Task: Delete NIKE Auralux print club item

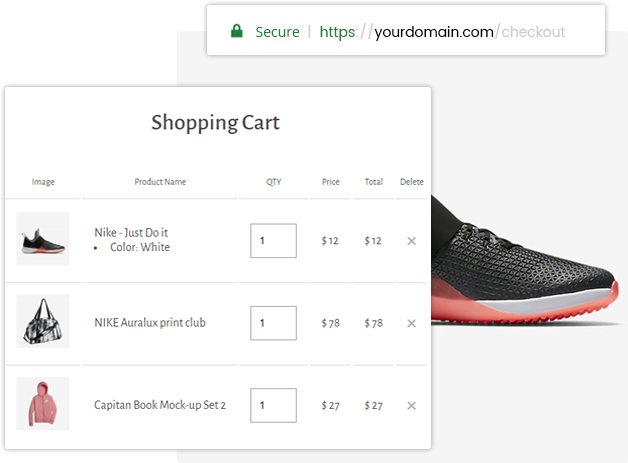Action: [x=411, y=323]
